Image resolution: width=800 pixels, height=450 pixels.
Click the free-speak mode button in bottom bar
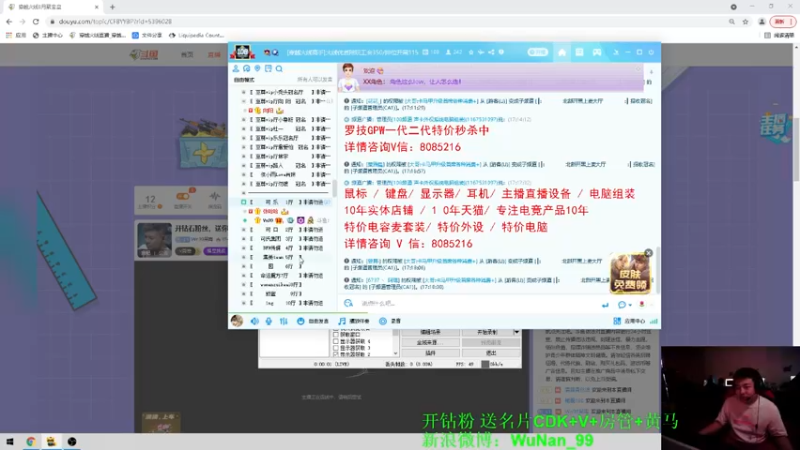312,321
